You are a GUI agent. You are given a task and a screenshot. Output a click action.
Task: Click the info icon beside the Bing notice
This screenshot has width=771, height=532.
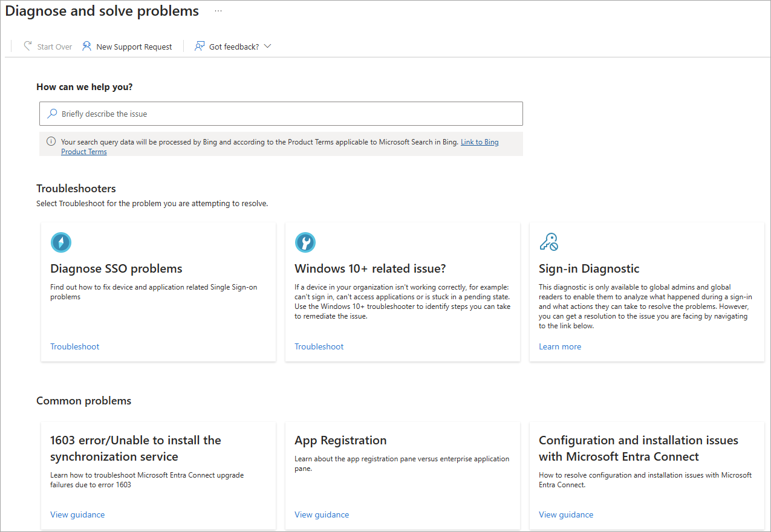(51, 142)
